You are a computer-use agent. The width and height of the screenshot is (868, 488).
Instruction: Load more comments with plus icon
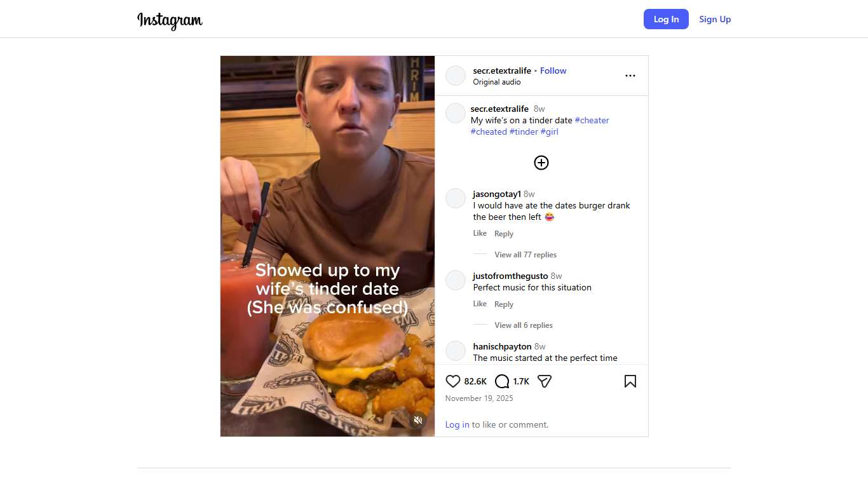[x=541, y=163]
